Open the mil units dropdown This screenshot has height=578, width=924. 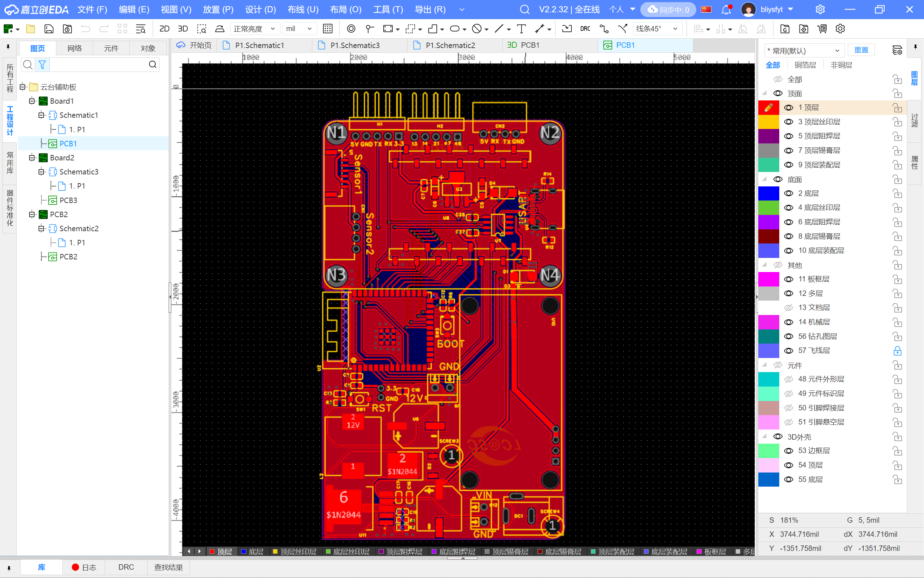tap(299, 29)
